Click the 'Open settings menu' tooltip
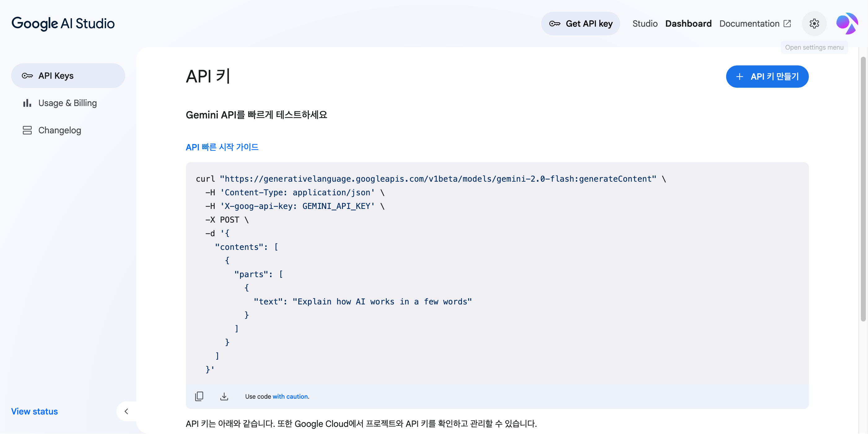This screenshot has height=434, width=868. tap(814, 47)
